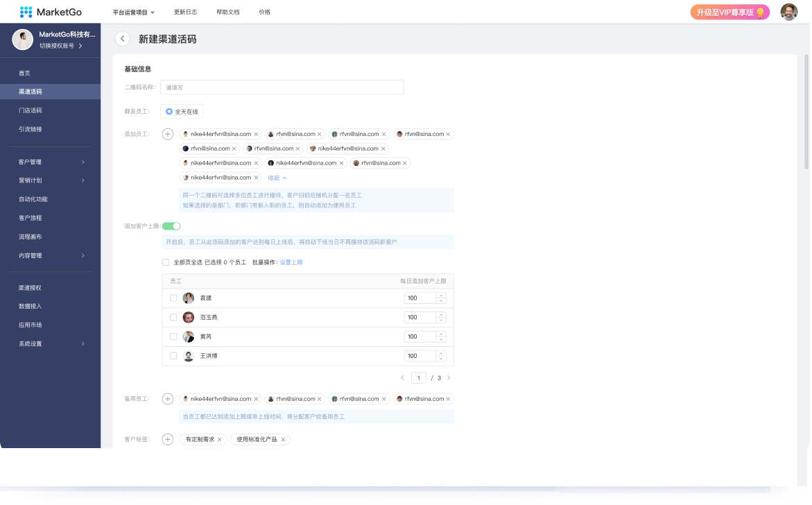Click the vertical scrollbar on the right
Image resolution: width=812 pixels, height=505 pixels.
click(806, 112)
